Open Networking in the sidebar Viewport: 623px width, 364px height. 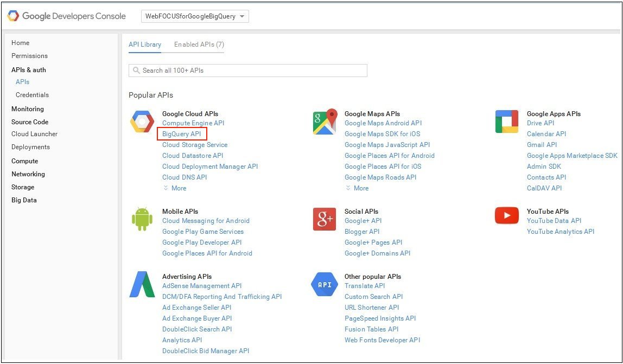28,174
